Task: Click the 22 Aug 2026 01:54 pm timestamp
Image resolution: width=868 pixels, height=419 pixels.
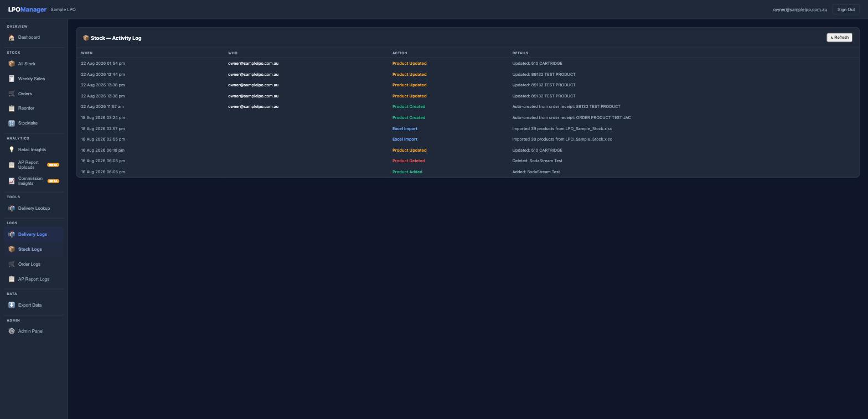Action: coord(103,64)
